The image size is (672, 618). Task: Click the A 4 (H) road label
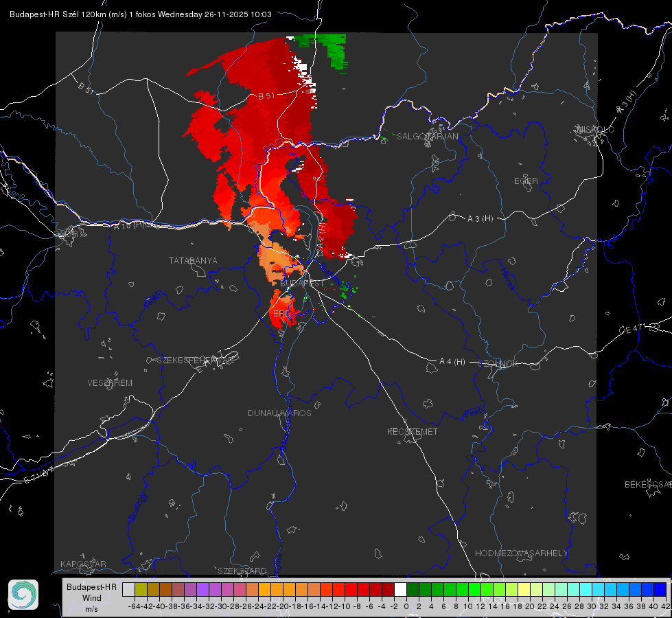[x=452, y=362]
